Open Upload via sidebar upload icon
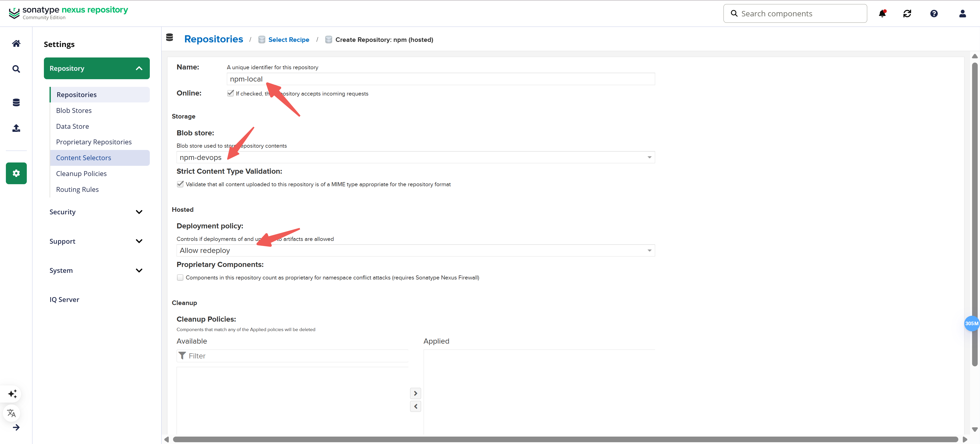The height and width of the screenshot is (444, 980). pos(16,128)
